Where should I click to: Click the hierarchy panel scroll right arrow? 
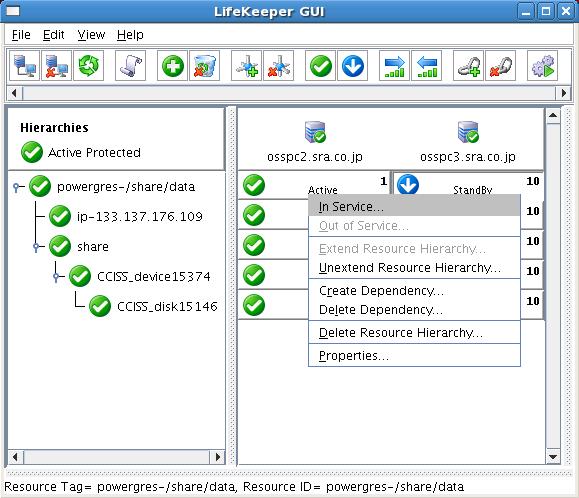tap(217, 457)
